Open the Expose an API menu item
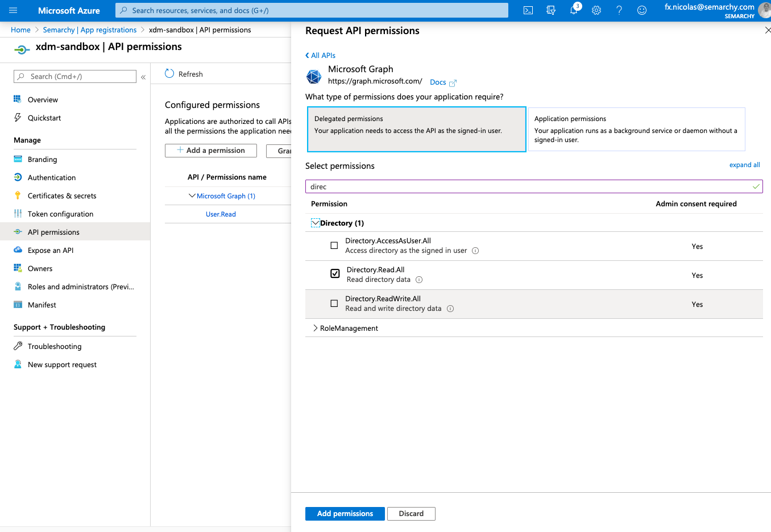Viewport: 771px width, 532px height. click(75, 250)
